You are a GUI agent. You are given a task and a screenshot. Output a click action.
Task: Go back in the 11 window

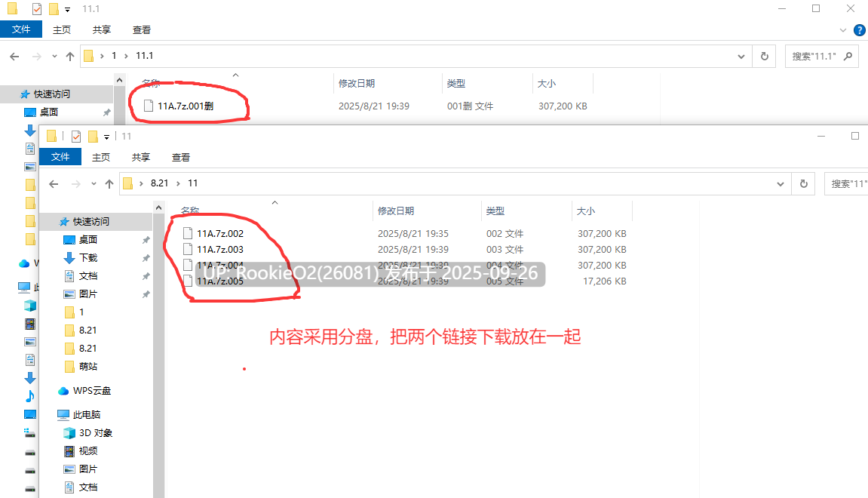(54, 184)
